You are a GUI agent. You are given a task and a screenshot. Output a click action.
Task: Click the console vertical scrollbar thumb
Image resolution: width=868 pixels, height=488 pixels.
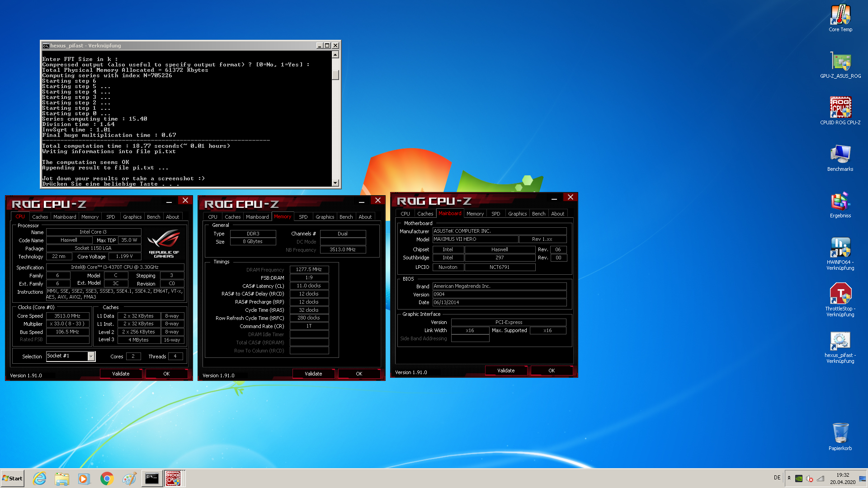pyautogui.click(x=335, y=75)
